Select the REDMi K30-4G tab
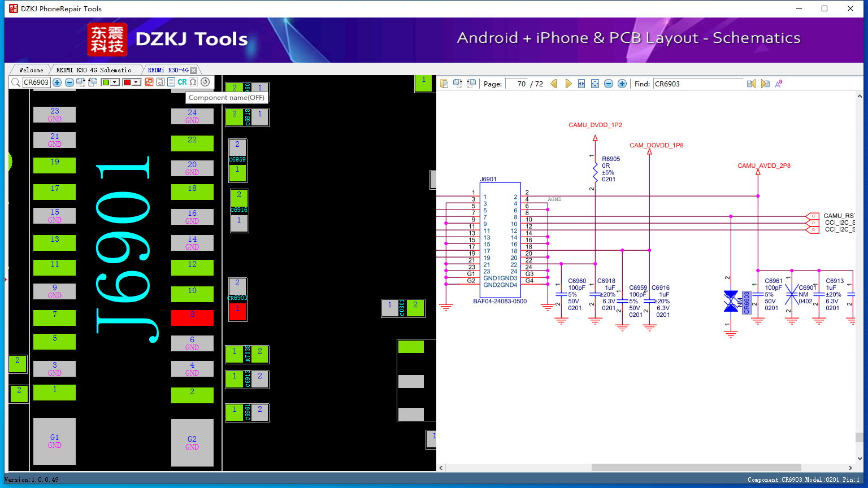The height and width of the screenshot is (488, 868). (168, 70)
